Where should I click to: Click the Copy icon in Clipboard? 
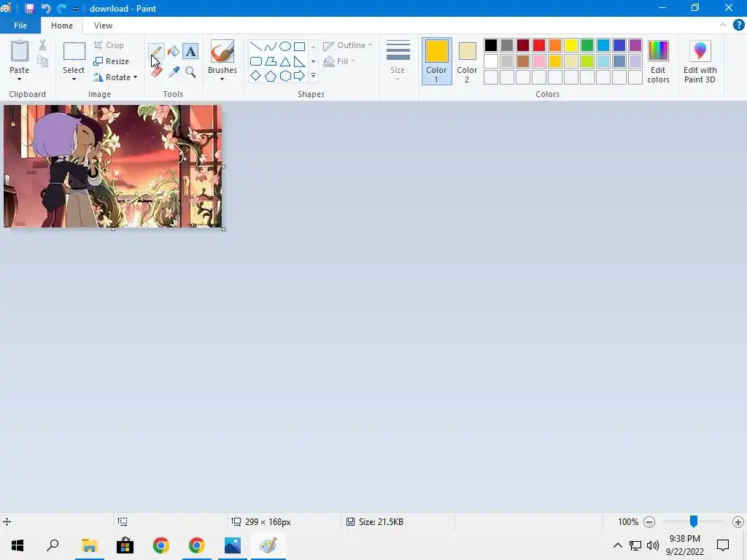pyautogui.click(x=42, y=61)
